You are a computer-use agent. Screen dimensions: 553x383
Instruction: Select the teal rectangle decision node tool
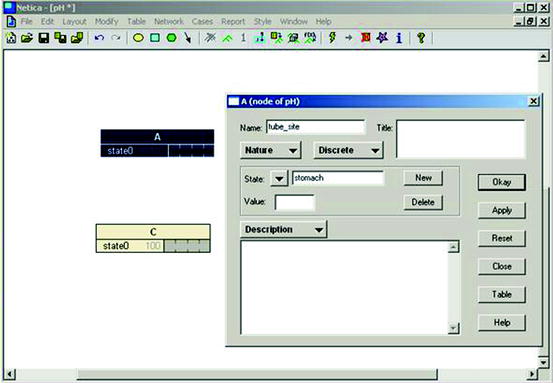point(155,38)
